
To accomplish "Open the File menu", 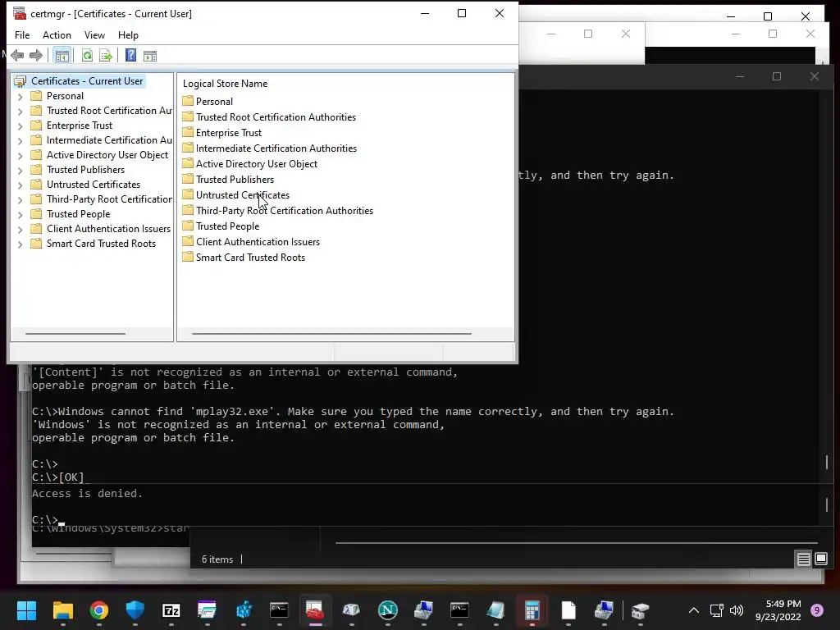I will pyautogui.click(x=22, y=34).
